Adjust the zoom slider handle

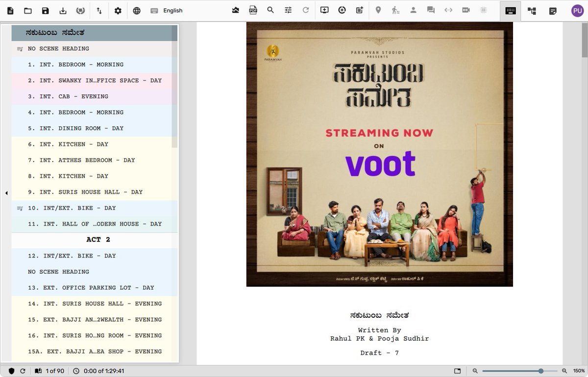(541, 371)
